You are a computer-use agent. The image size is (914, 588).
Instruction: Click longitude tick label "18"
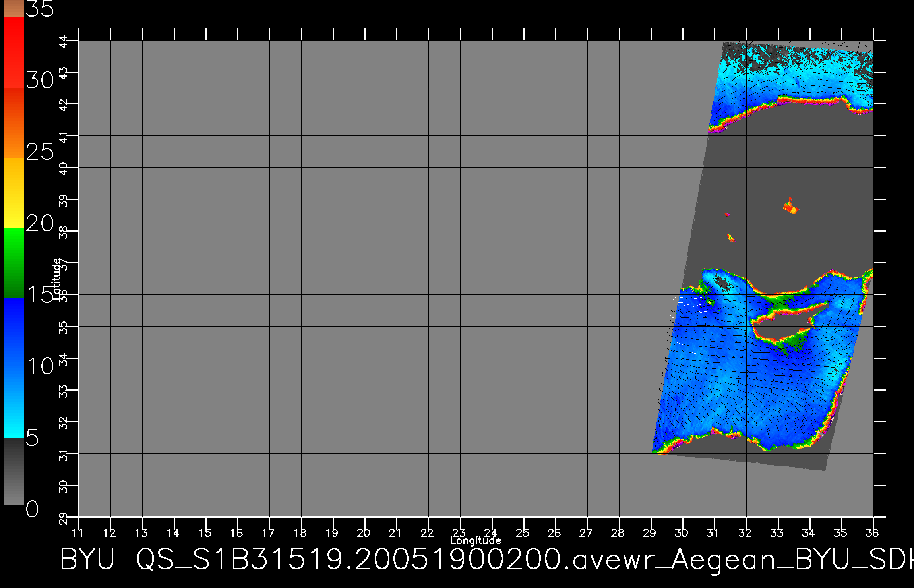[x=300, y=533]
